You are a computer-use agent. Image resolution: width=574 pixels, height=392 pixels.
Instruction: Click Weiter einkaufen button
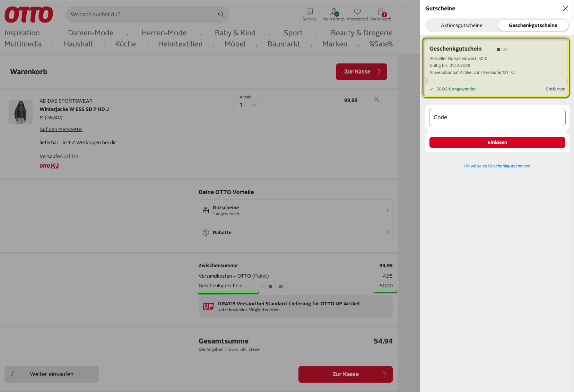tap(52, 374)
